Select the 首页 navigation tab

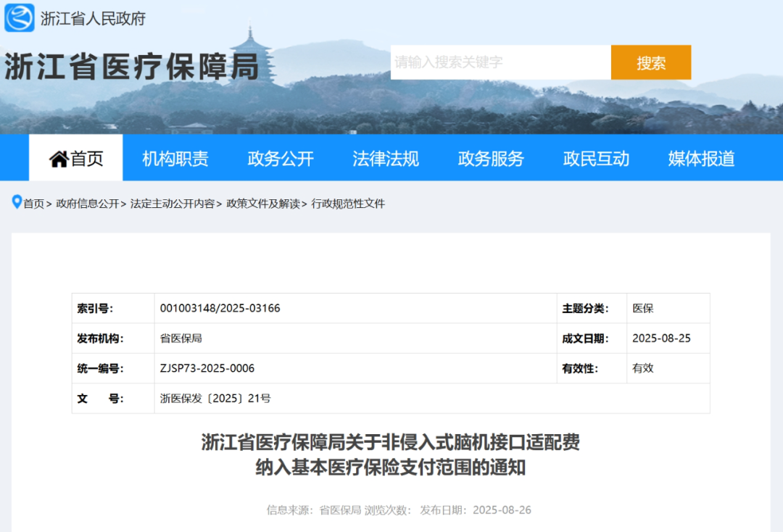[76, 158]
